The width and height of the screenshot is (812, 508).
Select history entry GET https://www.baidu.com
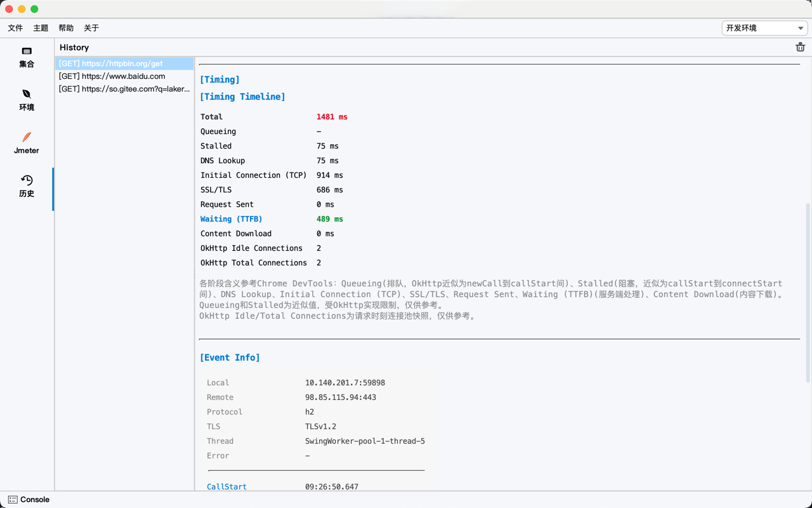click(124, 76)
